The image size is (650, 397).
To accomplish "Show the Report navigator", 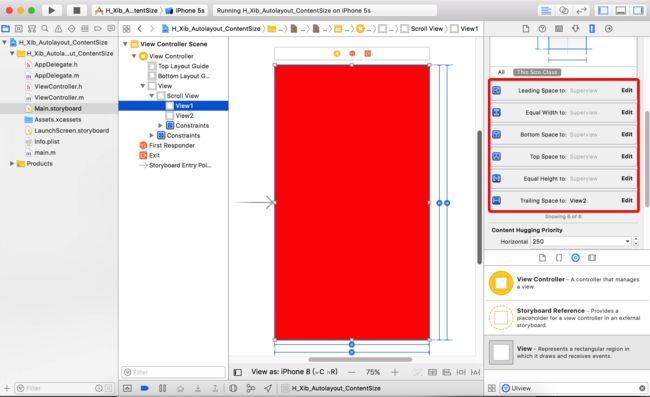I will 111,29.
